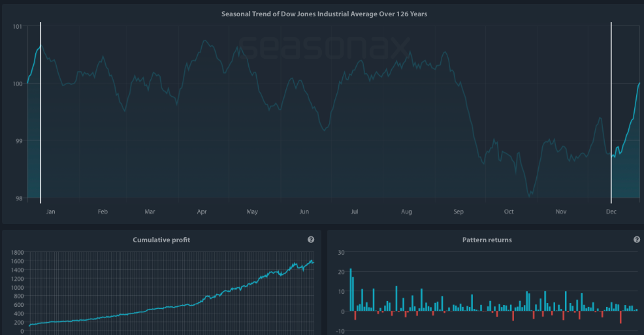The width and height of the screenshot is (644, 335).
Task: Click the 'Feb' month label on the axis
Action: tap(103, 212)
